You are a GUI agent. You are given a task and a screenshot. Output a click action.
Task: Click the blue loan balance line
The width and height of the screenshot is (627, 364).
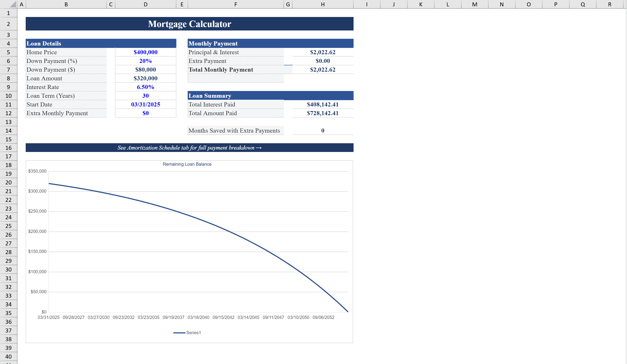pyautogui.click(x=174, y=211)
